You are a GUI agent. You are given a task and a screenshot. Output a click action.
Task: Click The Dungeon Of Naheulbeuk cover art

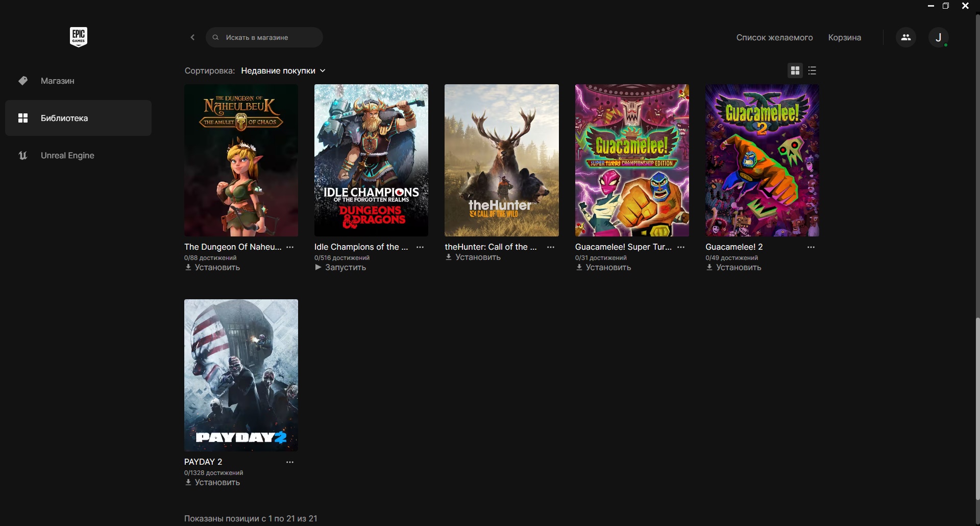[x=241, y=160]
